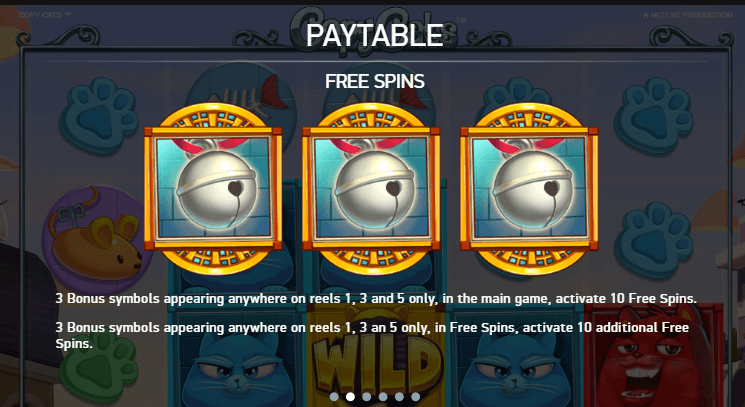
Task: Open the fifth paytable page dot
Action: 399,397
